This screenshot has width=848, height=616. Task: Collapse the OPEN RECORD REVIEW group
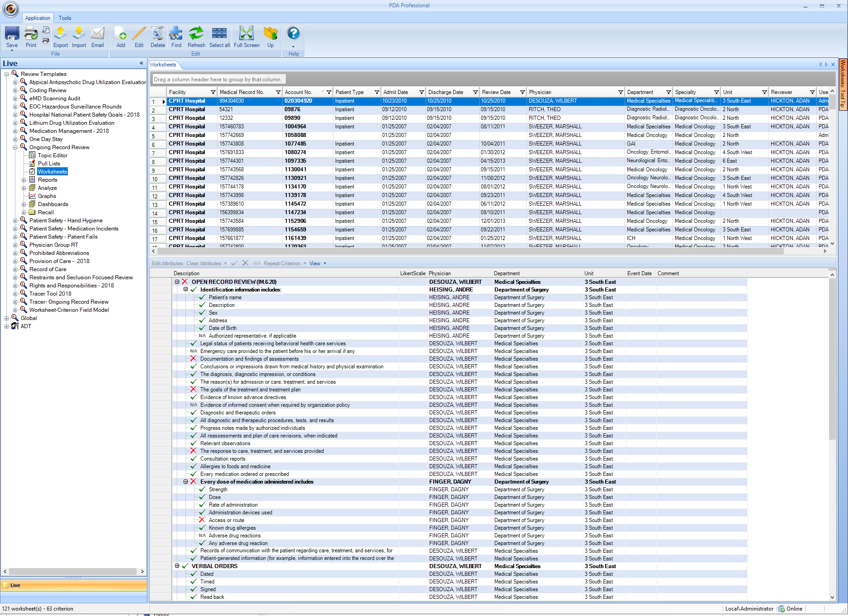pos(177,282)
